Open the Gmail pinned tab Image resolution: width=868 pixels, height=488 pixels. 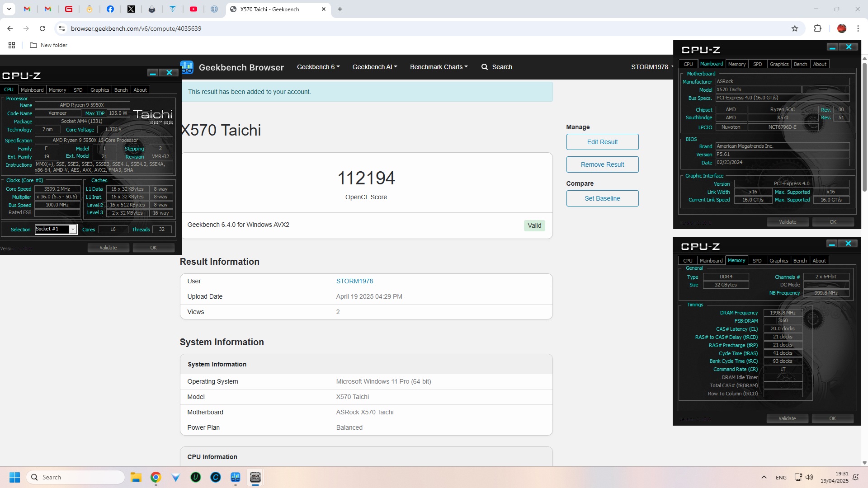click(x=27, y=9)
